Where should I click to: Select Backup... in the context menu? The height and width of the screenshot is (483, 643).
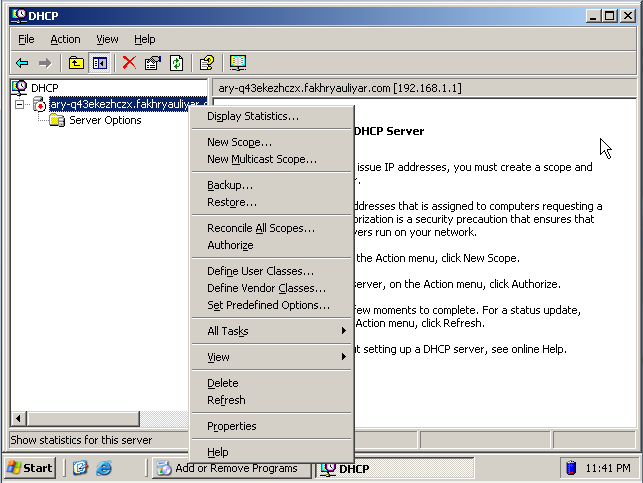click(271, 185)
